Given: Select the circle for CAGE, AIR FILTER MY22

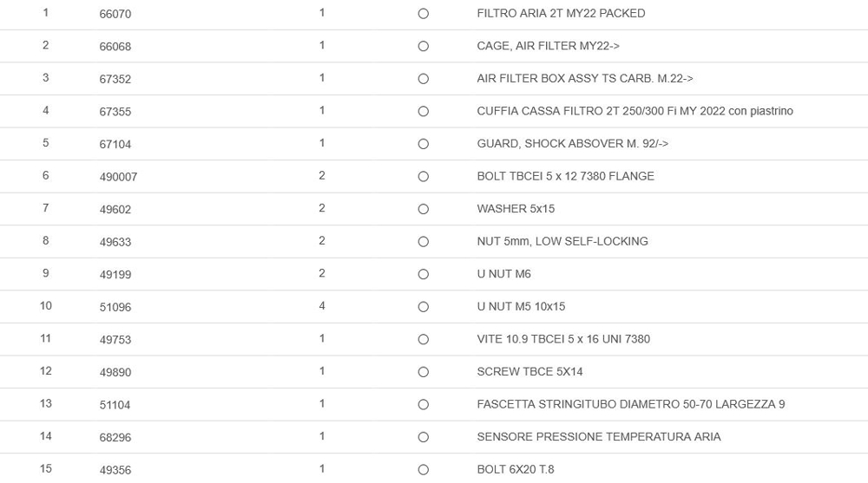Looking at the screenshot, I should coord(423,47).
